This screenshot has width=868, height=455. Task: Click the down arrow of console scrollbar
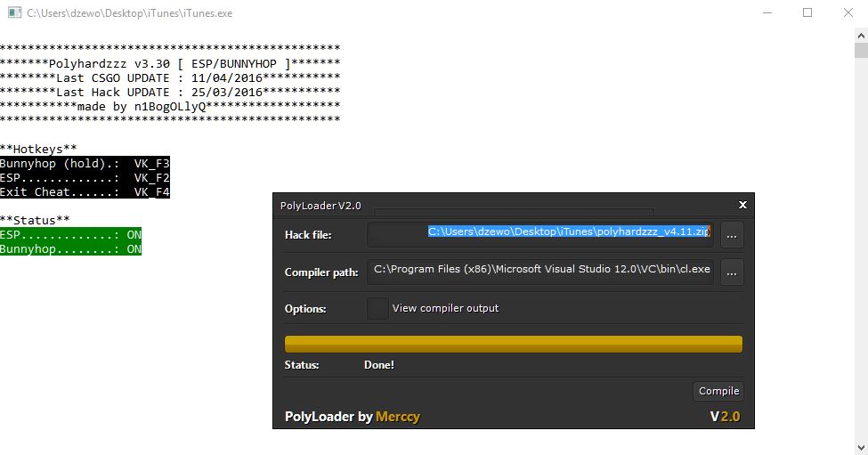[x=861, y=447]
